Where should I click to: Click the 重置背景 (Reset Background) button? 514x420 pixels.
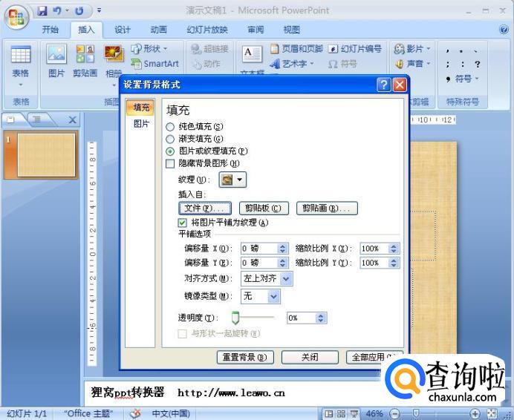(245, 357)
